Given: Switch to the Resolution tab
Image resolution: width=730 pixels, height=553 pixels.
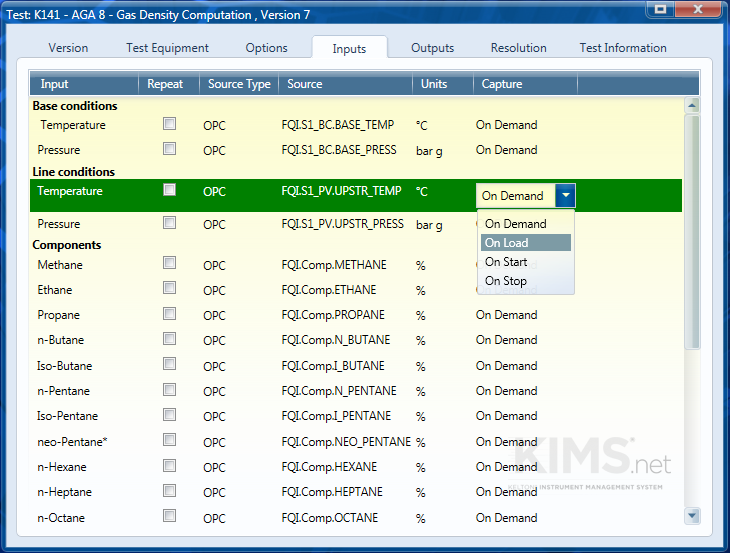Looking at the screenshot, I should [x=518, y=48].
